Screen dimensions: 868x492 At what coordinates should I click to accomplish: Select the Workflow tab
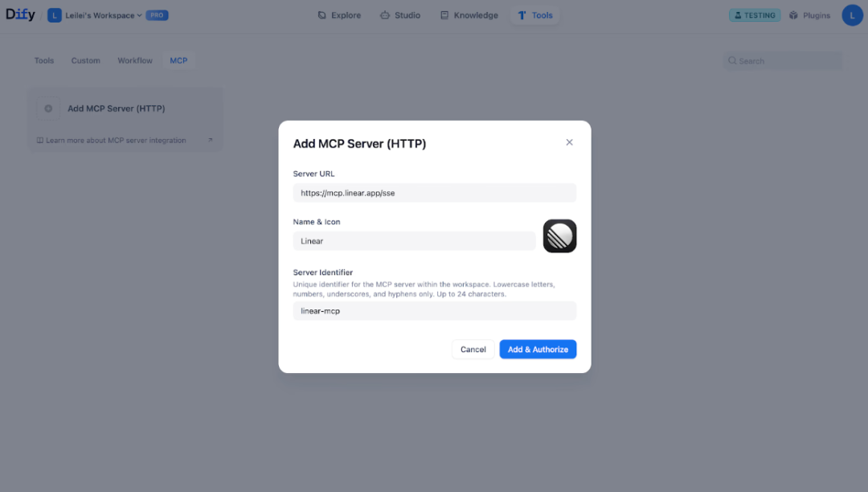135,60
